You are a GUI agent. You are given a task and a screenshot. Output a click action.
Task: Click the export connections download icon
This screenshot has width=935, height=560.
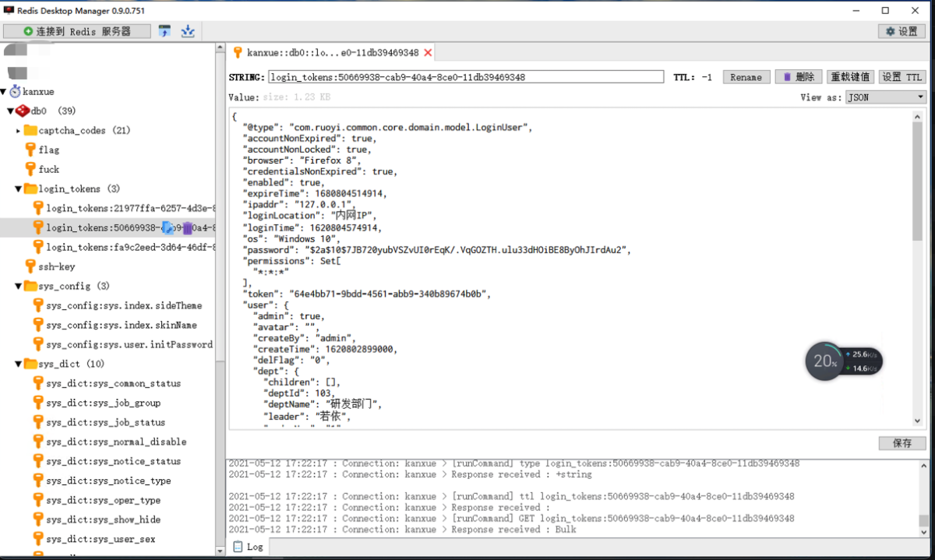coord(188,31)
